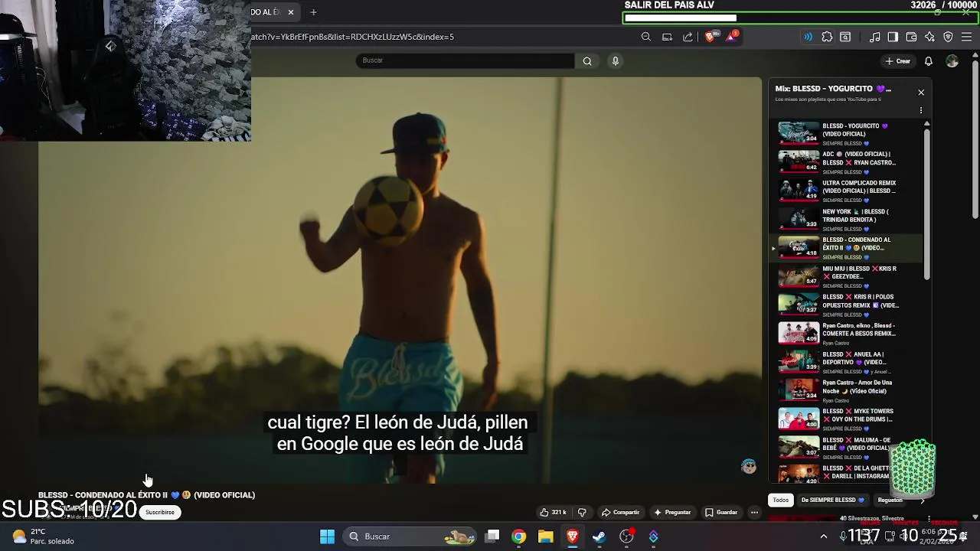
Task: Play NEW YORK | BLESSD playlist item
Action: 846,219
